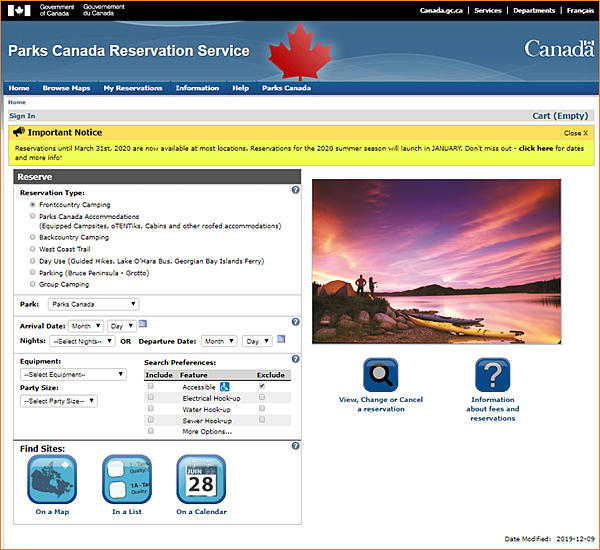Open the On a Map site finder icon
This screenshot has height=550, width=600.
pos(52,479)
